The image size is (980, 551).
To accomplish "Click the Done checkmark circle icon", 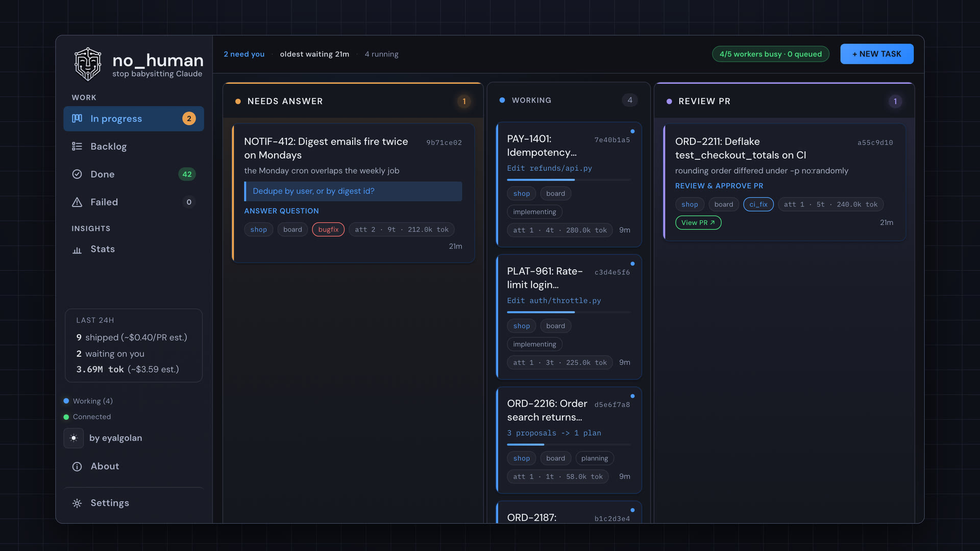I will tap(77, 174).
